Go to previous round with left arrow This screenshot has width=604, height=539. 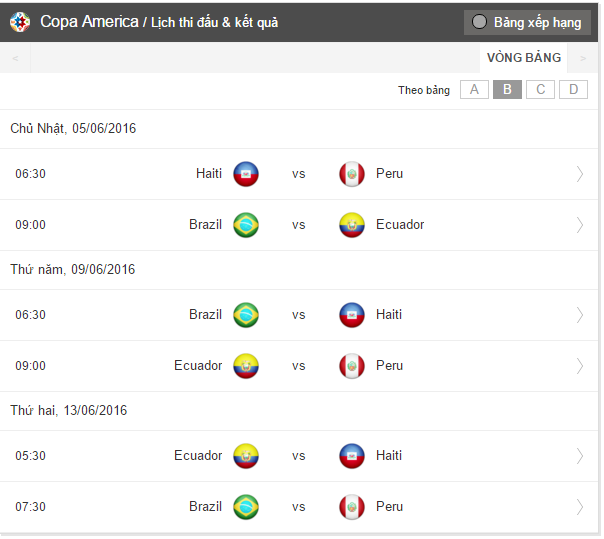15,59
